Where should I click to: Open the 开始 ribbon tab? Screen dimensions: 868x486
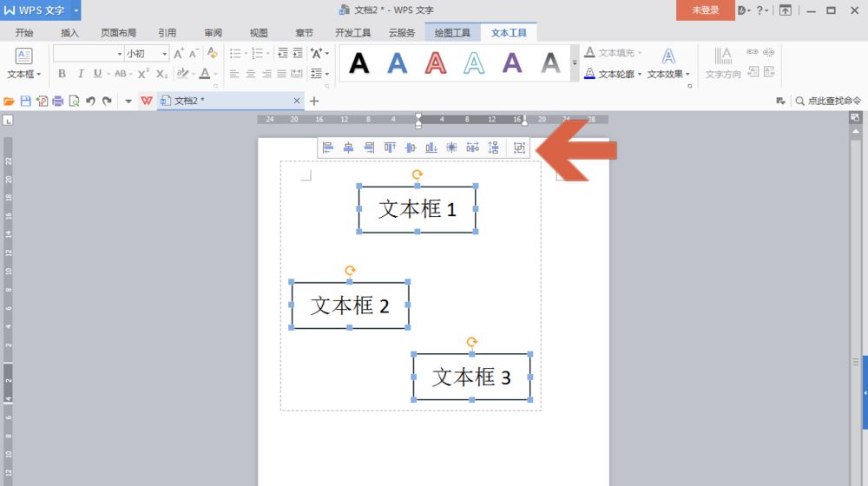pyautogui.click(x=24, y=33)
